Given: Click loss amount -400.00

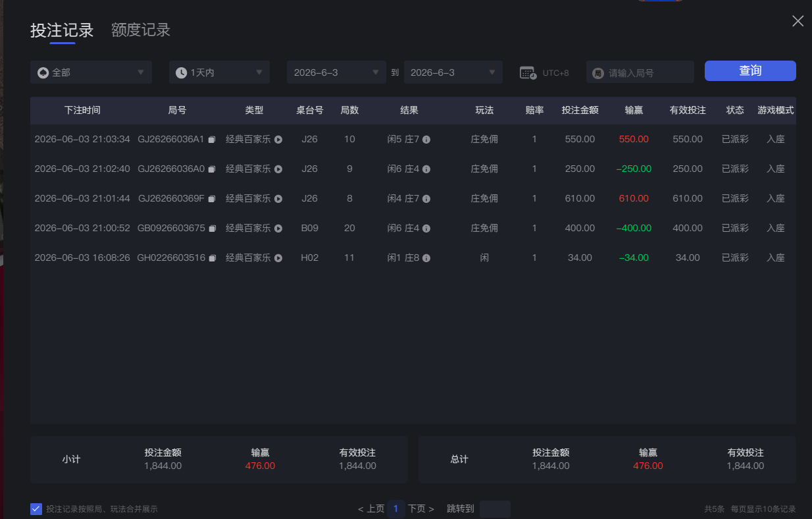Looking at the screenshot, I should 634,229.
